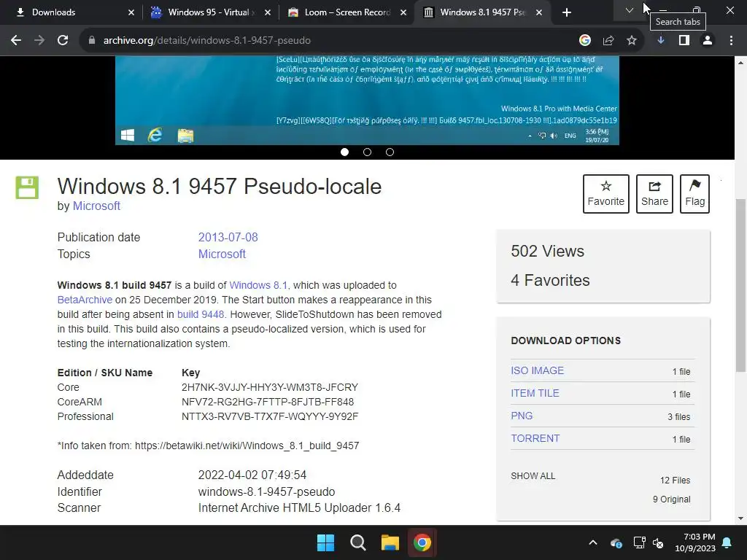The image size is (747, 560).
Task: View site info via the padlock icon
Action: pos(91,41)
